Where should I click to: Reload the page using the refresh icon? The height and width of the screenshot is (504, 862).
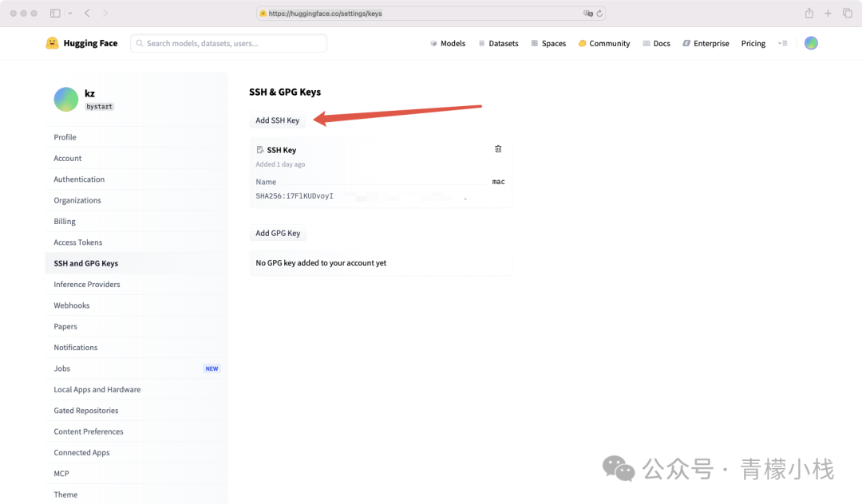point(599,14)
